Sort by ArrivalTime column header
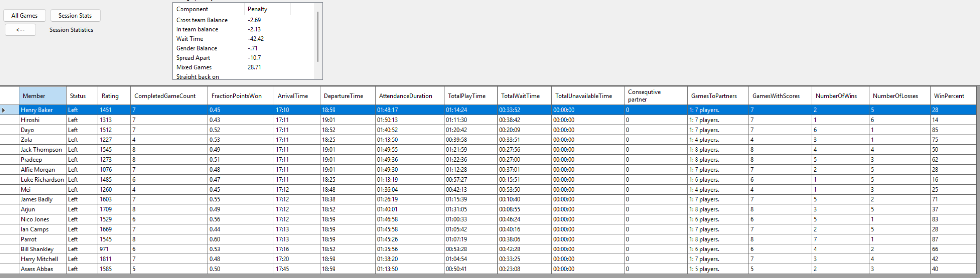Viewport: 980px width, 278px height. (x=297, y=96)
